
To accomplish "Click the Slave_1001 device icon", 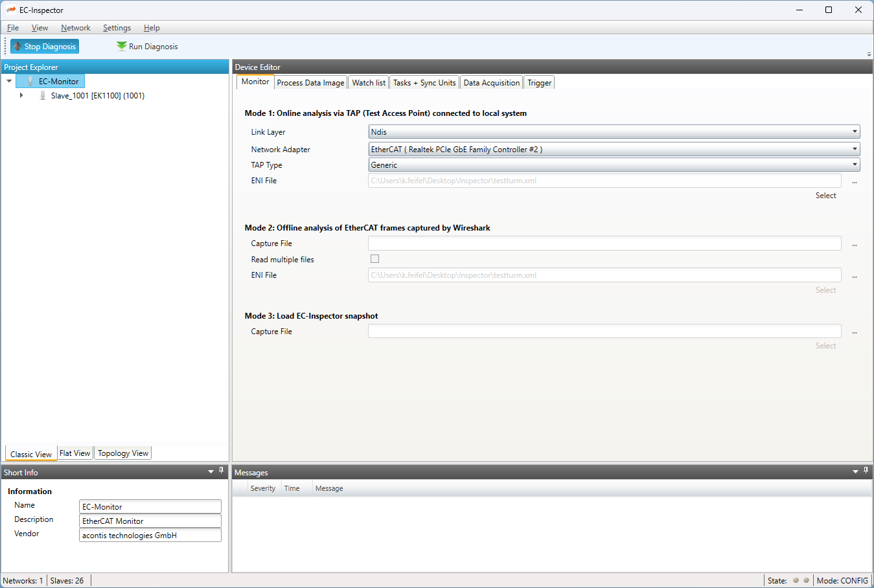I will click(x=43, y=96).
